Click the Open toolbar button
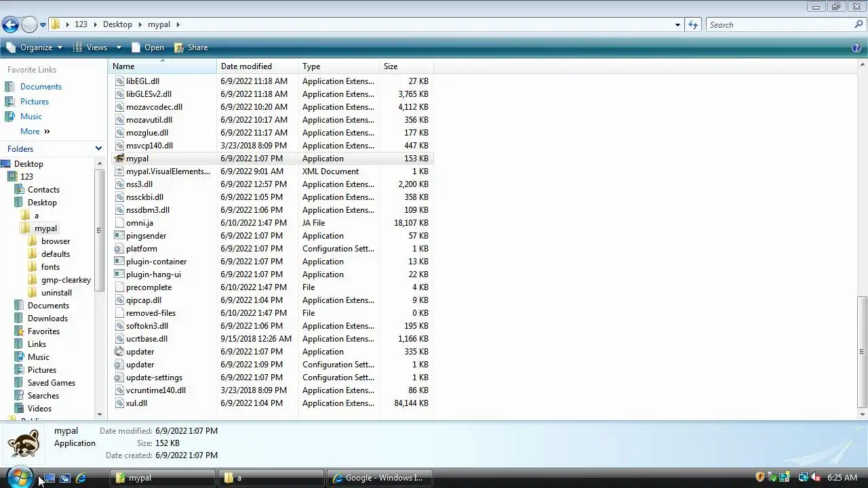Image resolution: width=868 pixels, height=488 pixels. click(148, 47)
